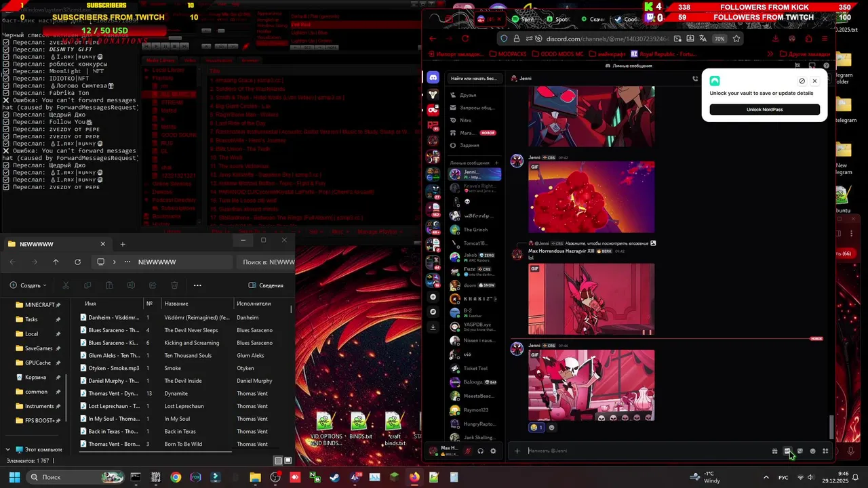Open browser downloads arrow icon

coord(775,39)
